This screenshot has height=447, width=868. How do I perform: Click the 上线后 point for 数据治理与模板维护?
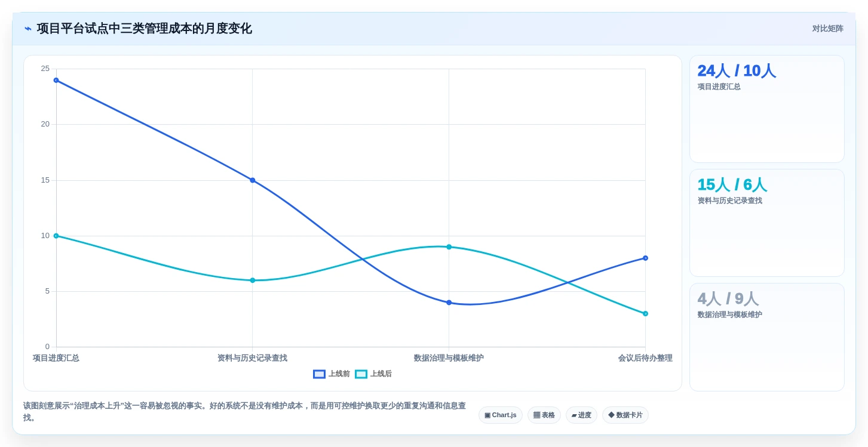pos(449,247)
